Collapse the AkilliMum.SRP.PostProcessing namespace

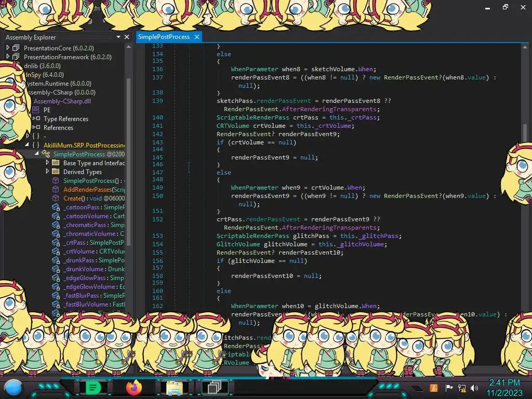click(27, 144)
